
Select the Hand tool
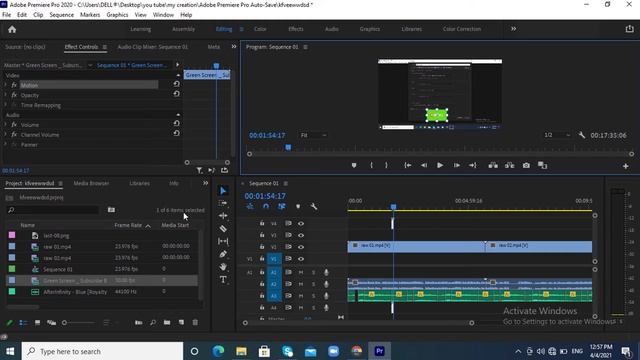(x=223, y=267)
